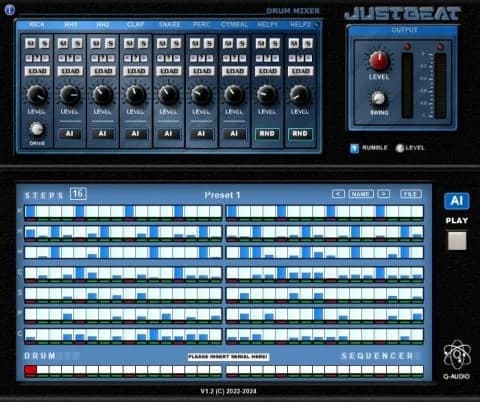Click the serial number input field

tap(228, 357)
